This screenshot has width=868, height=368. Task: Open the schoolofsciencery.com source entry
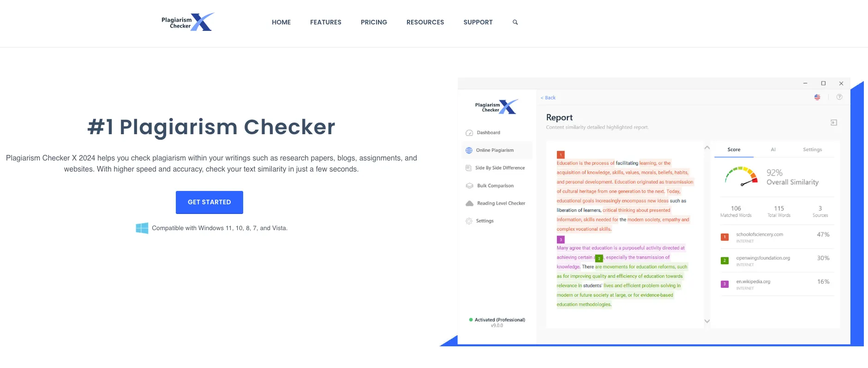[x=777, y=237]
